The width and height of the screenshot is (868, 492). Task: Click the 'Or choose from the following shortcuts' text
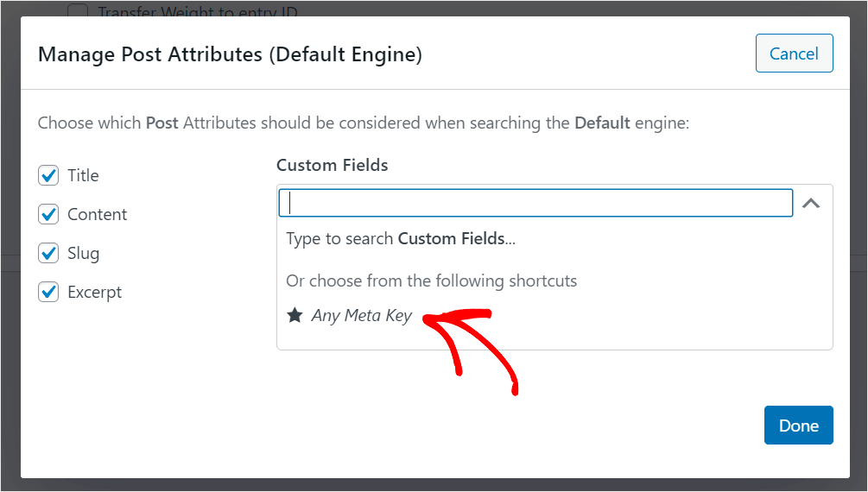[431, 281]
